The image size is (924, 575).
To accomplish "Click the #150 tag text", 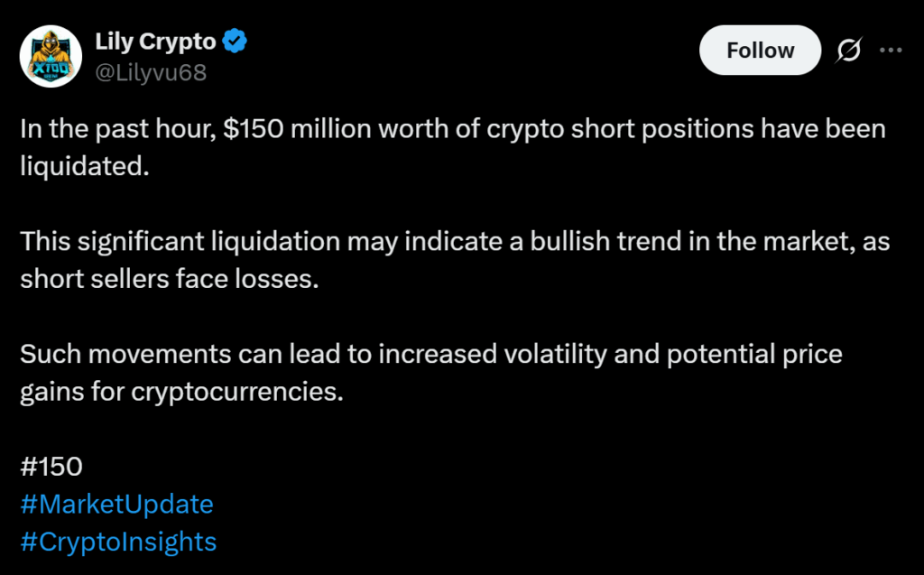I will point(51,467).
